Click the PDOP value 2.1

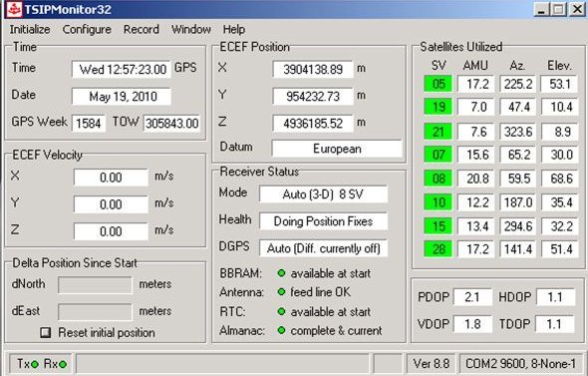(472, 297)
